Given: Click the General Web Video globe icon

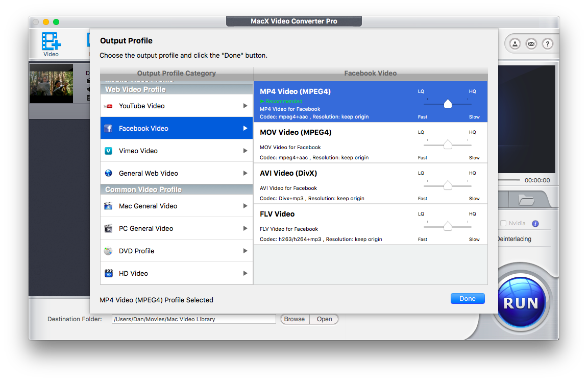Looking at the screenshot, I should tap(108, 173).
